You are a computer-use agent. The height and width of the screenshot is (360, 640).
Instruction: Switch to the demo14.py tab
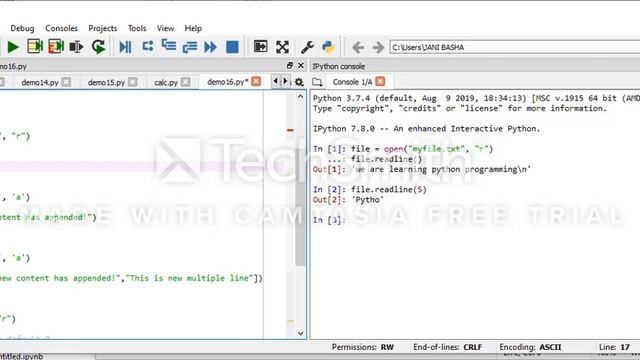click(x=40, y=82)
